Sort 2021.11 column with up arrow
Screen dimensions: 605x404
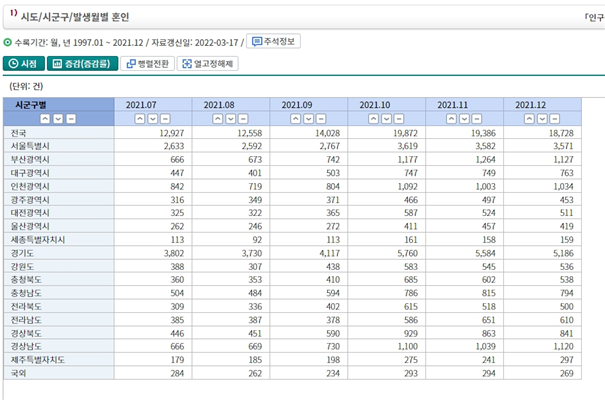451,119
